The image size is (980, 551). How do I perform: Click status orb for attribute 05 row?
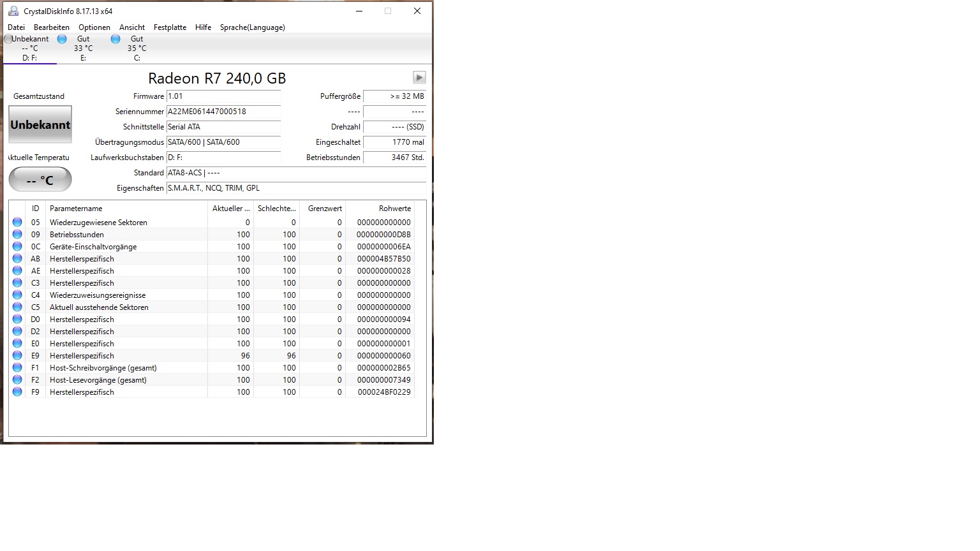coord(17,223)
